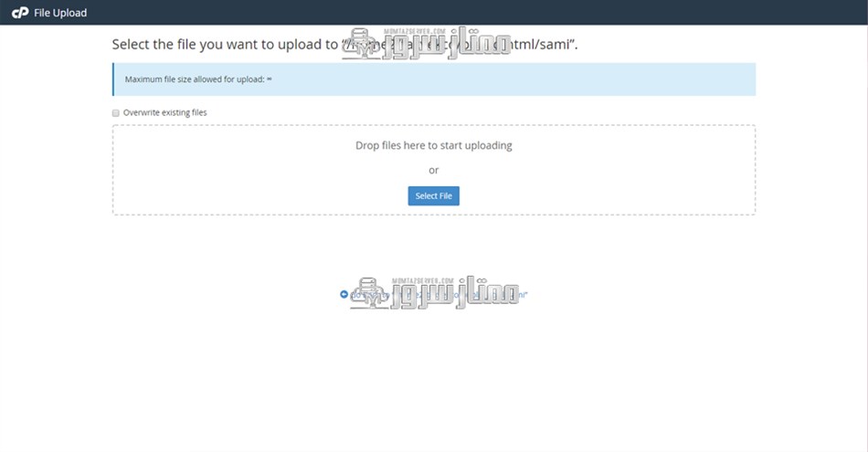
Task: Click the "Overwrite existing files" label text
Action: click(x=165, y=113)
